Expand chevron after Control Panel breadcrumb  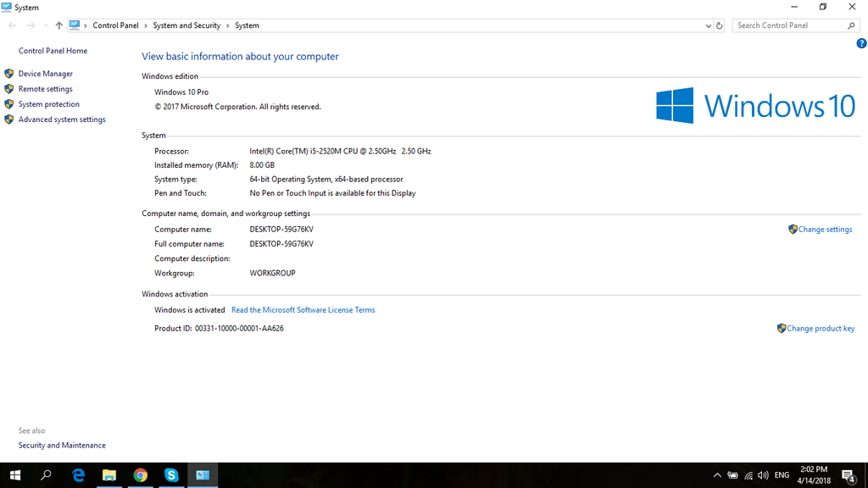146,25
